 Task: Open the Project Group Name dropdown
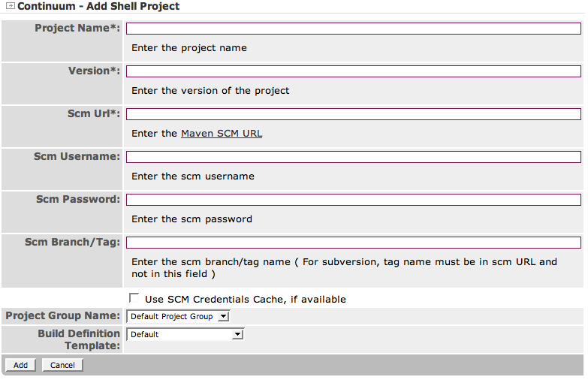click(178, 316)
